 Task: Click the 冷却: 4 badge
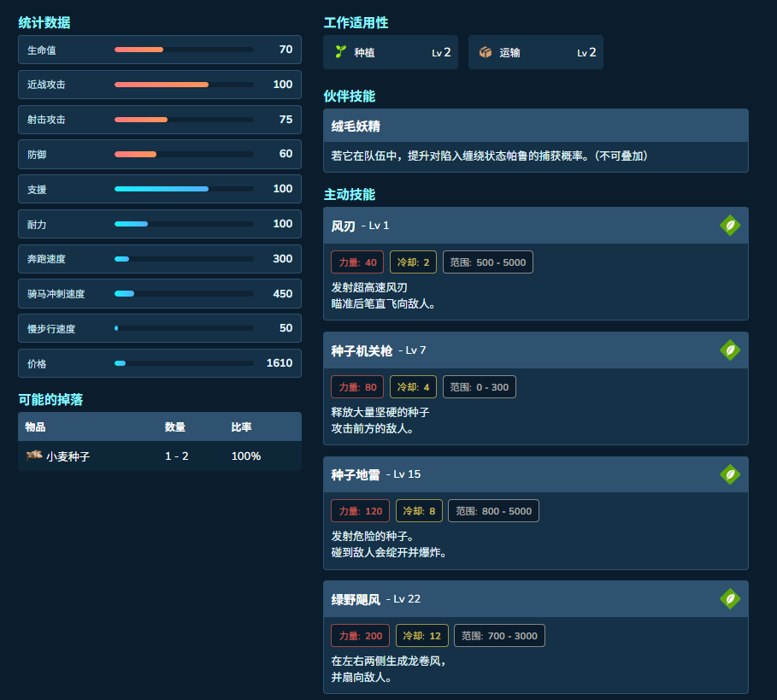pyautogui.click(x=413, y=387)
